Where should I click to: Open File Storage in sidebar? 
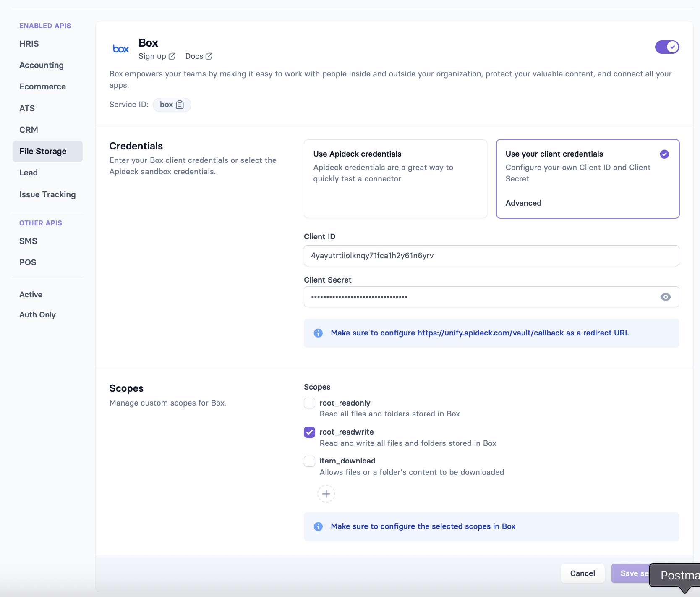tap(47, 151)
